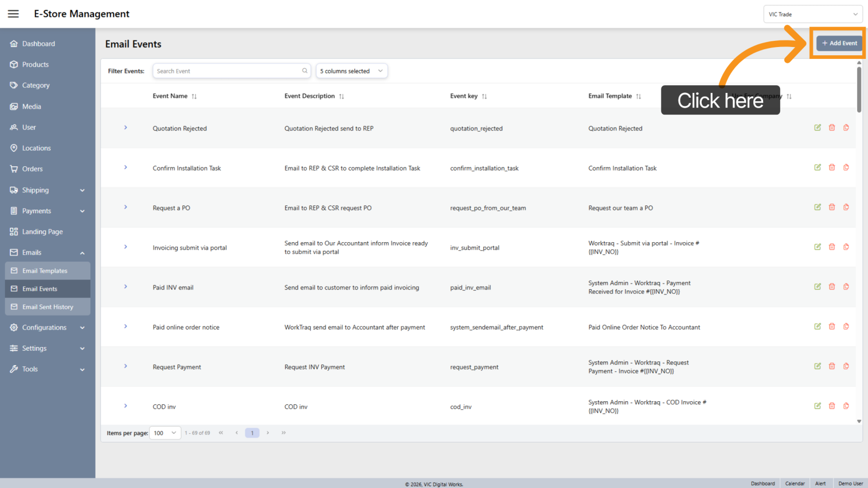Image resolution: width=868 pixels, height=488 pixels.
Task: Toggle sorting on the Email Template column
Action: [639, 96]
